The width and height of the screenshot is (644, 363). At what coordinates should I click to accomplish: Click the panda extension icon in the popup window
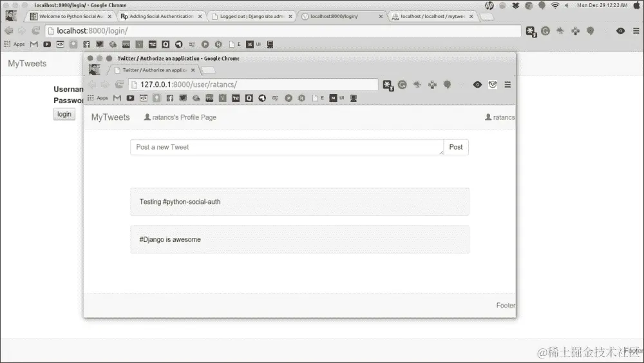tap(493, 84)
